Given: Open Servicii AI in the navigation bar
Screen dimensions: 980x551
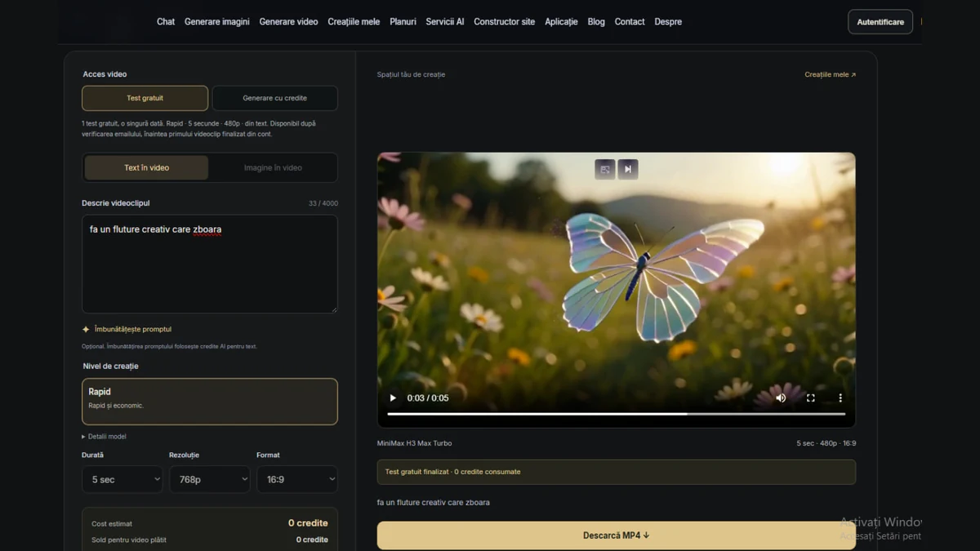Looking at the screenshot, I should click(x=445, y=22).
